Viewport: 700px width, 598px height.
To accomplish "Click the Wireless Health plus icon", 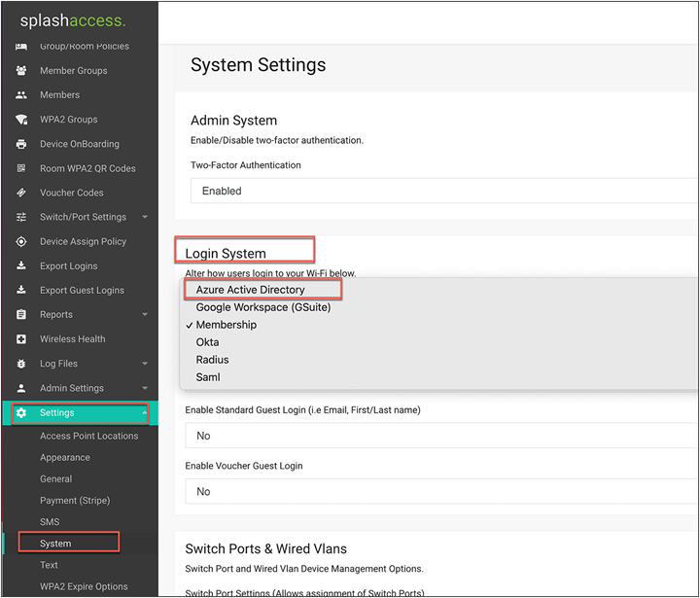I will pos(21,339).
